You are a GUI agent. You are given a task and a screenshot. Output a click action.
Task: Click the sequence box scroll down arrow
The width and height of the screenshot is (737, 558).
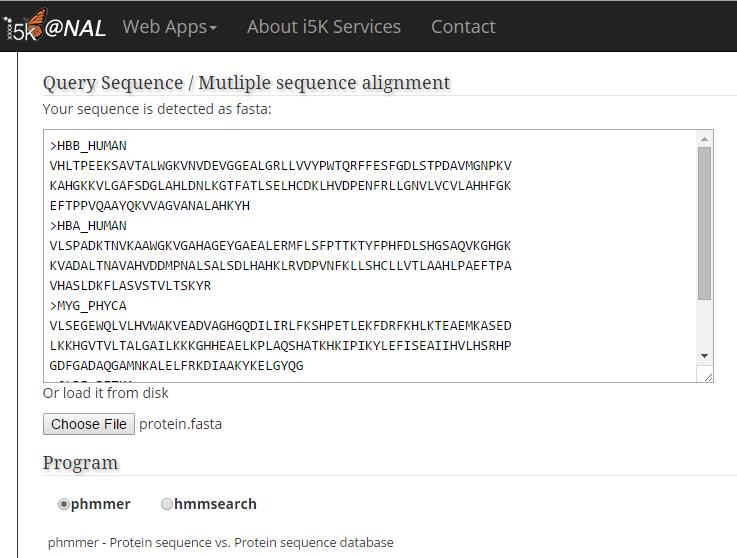pyautogui.click(x=705, y=355)
